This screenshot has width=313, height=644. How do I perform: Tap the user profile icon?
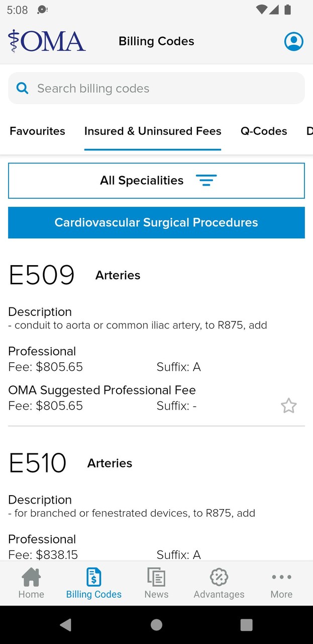pyautogui.click(x=293, y=41)
